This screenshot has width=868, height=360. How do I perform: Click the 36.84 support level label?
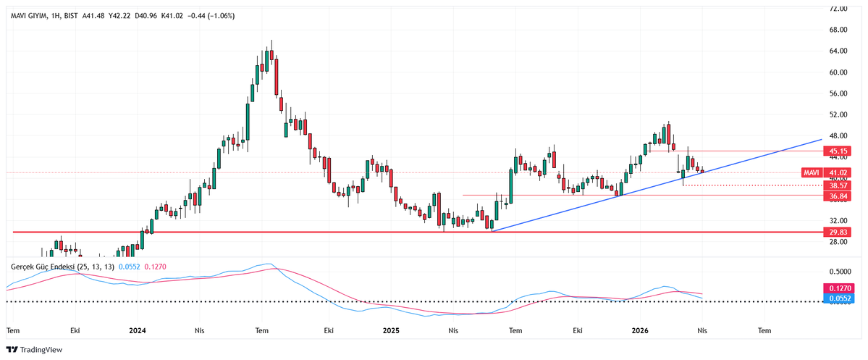coord(837,196)
